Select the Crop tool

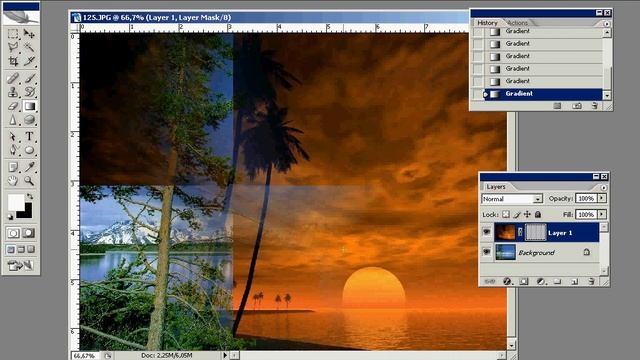click(x=13, y=61)
